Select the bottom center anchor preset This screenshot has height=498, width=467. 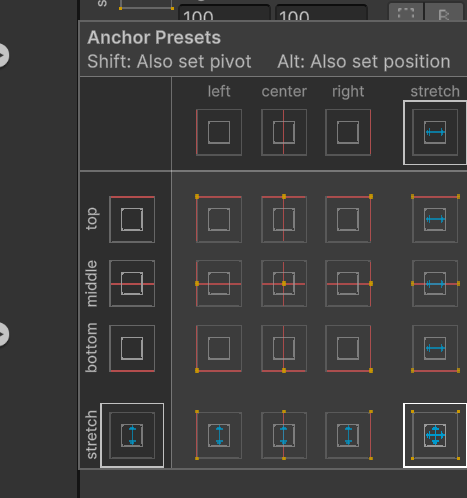(x=284, y=348)
